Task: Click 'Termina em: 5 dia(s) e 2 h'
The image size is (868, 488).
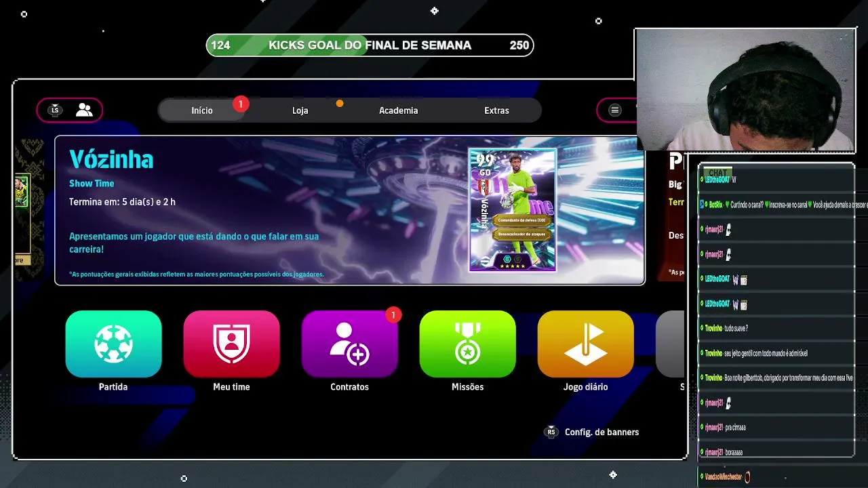Action: pyautogui.click(x=122, y=202)
